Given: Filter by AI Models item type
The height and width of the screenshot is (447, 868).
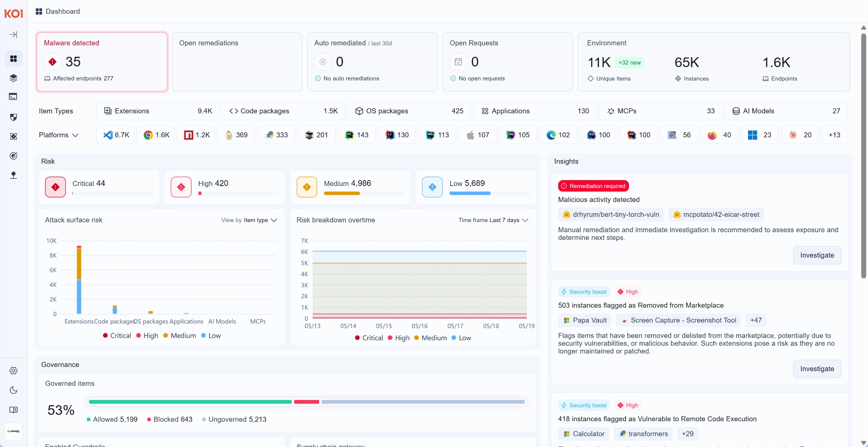Looking at the screenshot, I should coord(786,111).
